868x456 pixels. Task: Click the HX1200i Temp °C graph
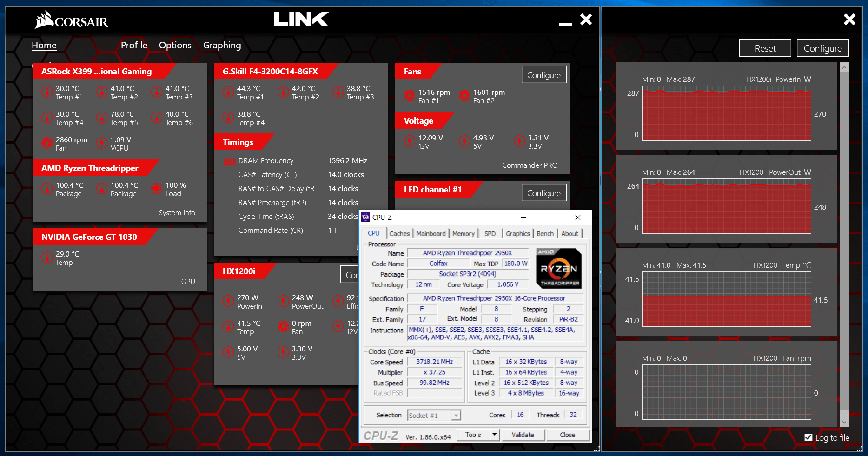(x=727, y=299)
